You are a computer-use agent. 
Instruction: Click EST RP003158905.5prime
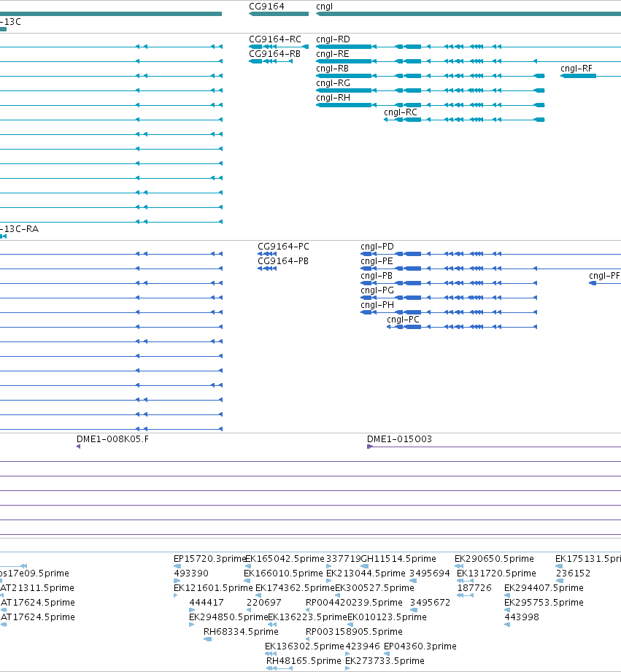click(x=354, y=631)
